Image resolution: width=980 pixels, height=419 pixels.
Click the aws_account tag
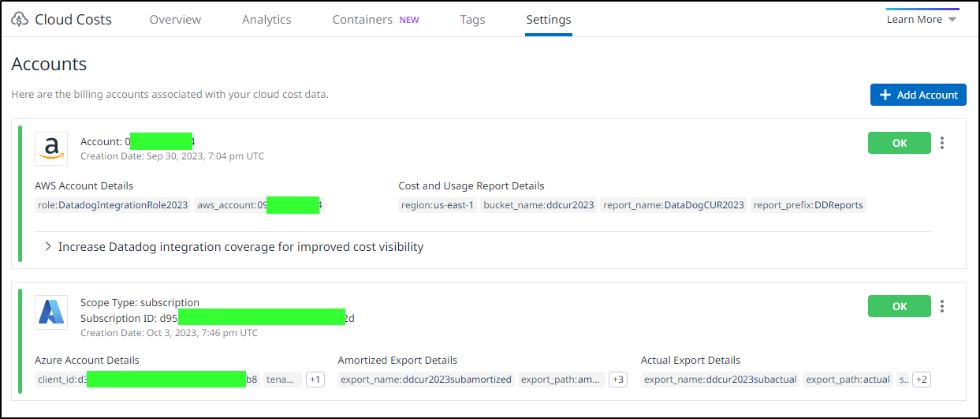pyautogui.click(x=259, y=205)
